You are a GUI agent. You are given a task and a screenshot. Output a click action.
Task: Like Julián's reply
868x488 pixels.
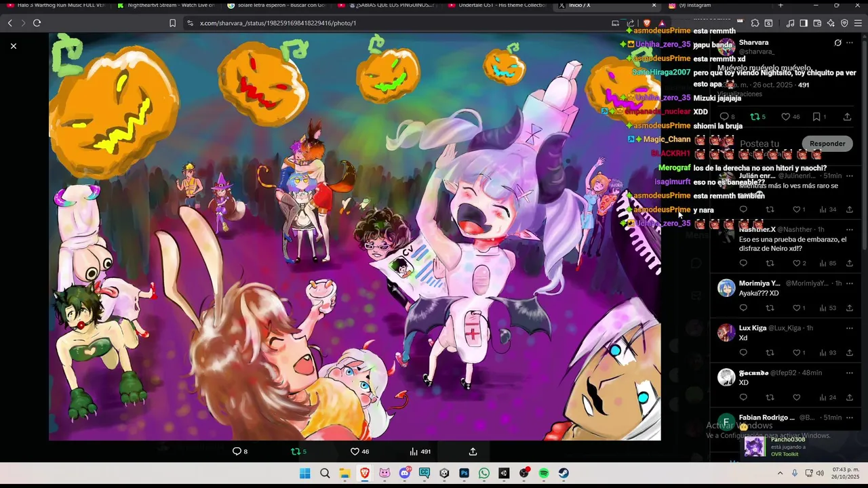coord(797,209)
